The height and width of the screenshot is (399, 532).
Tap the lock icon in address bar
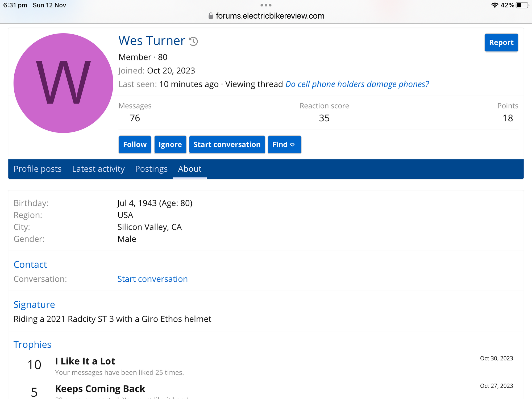pyautogui.click(x=210, y=16)
